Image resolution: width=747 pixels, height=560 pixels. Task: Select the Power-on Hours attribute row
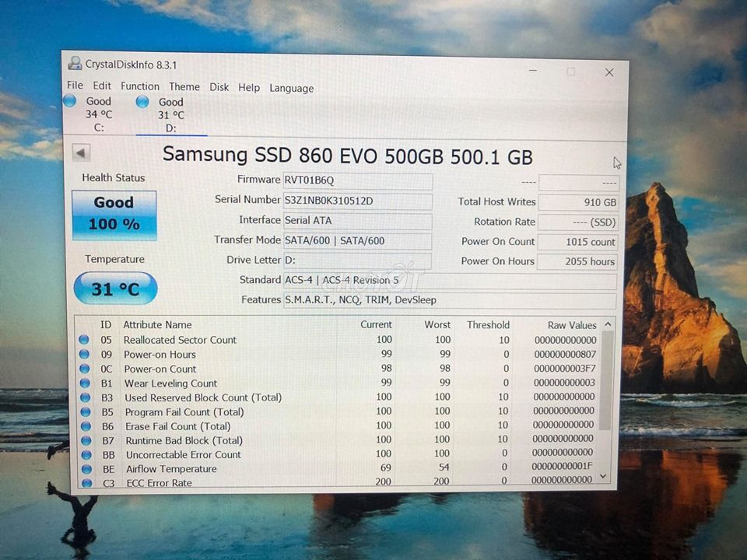click(x=338, y=355)
